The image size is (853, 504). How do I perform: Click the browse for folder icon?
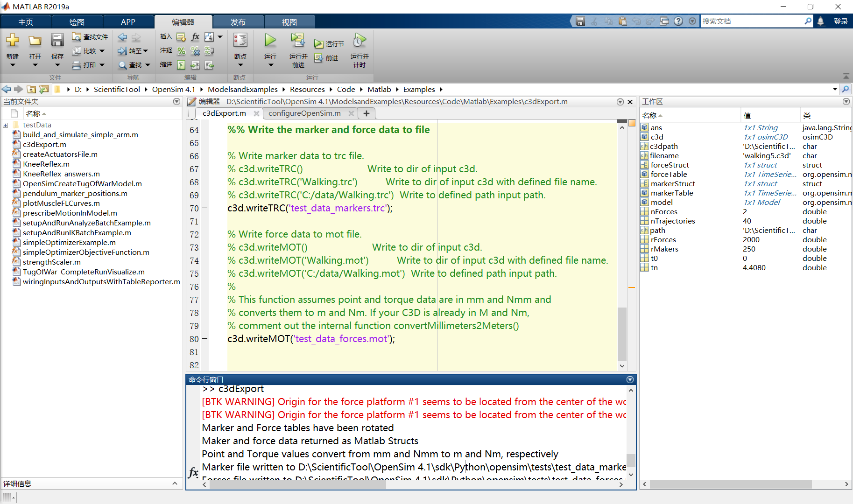click(x=44, y=89)
